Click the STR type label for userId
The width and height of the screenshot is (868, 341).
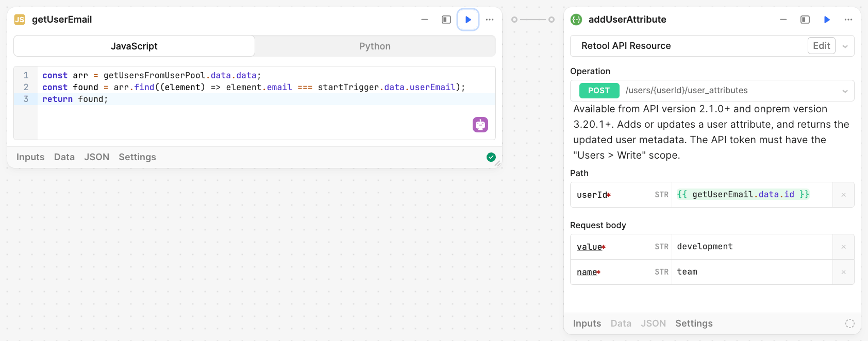tap(661, 195)
